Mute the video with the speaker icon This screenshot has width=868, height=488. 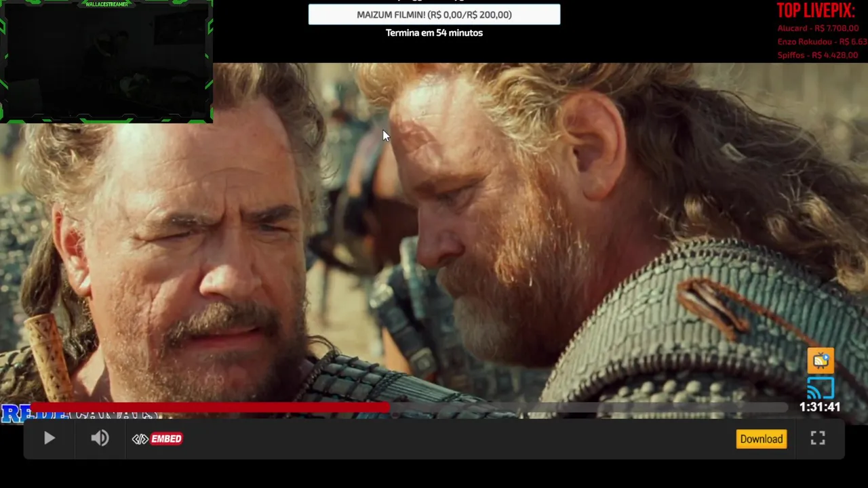pos(100,439)
